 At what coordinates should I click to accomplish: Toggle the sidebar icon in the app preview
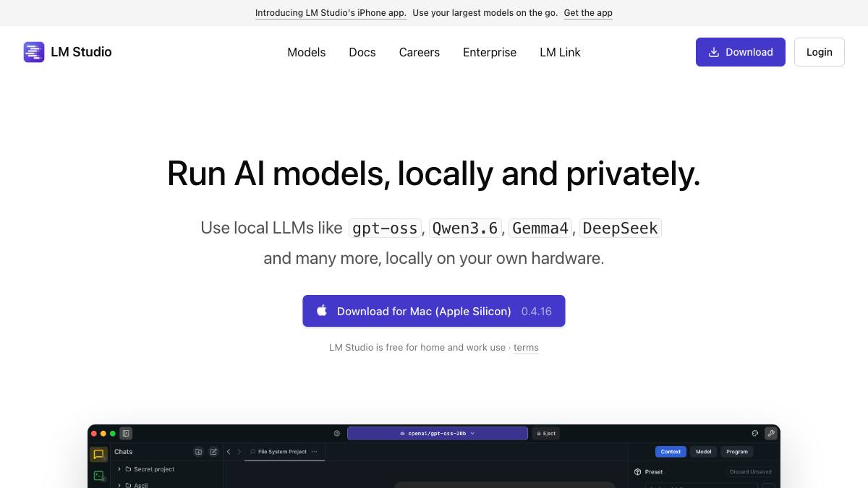pos(126,434)
